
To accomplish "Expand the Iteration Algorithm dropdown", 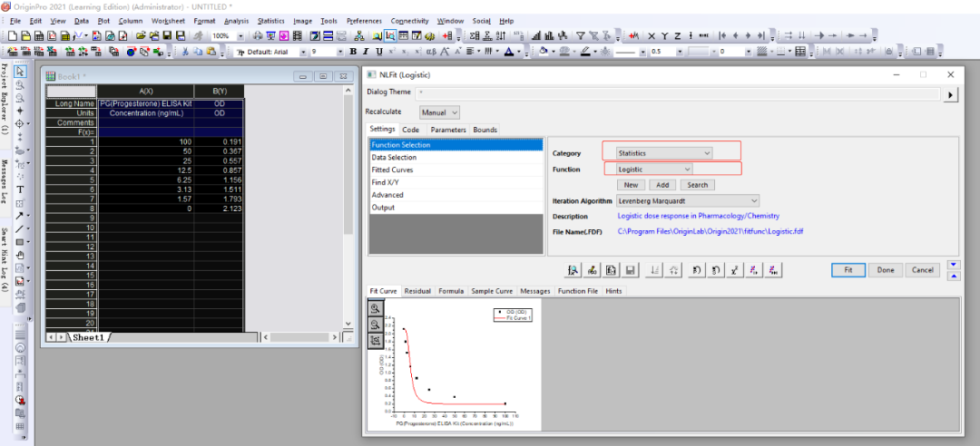I will tap(687, 200).
